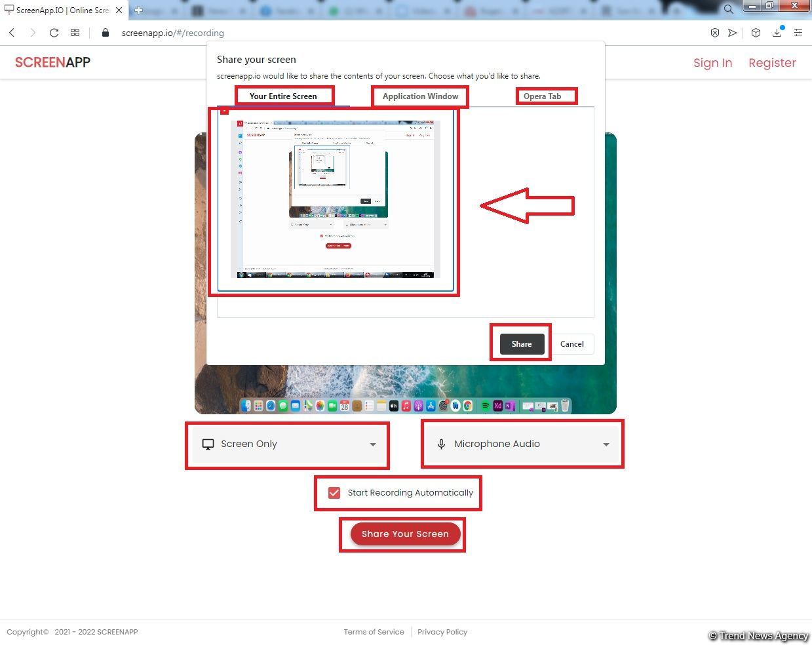Viewport: 812px width, 645px height.
Task: Open the Speed Dial grid icon
Action: [75, 33]
